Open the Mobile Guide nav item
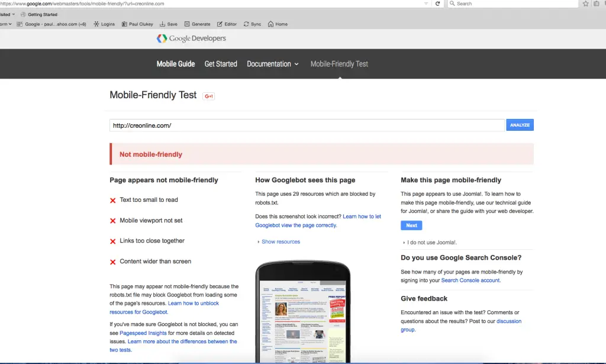 175,64
